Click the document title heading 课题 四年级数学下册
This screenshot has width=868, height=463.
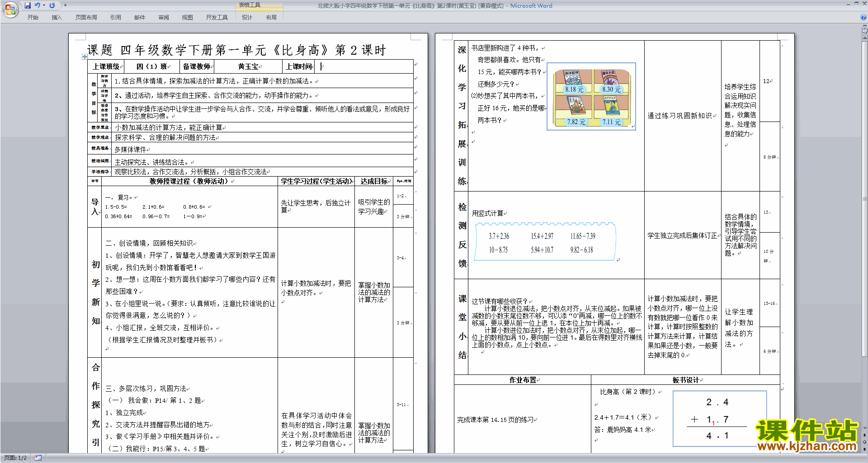coord(236,50)
